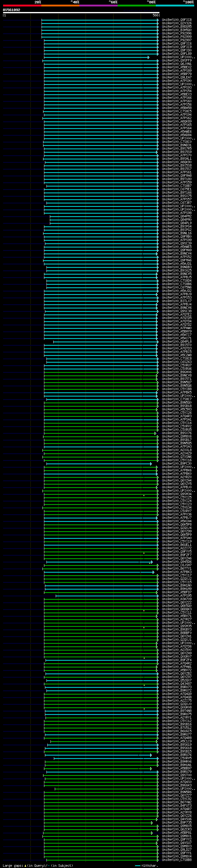Select the label UniRef100_A2XXL8
197x868 pixels.
[x=176, y=450]
